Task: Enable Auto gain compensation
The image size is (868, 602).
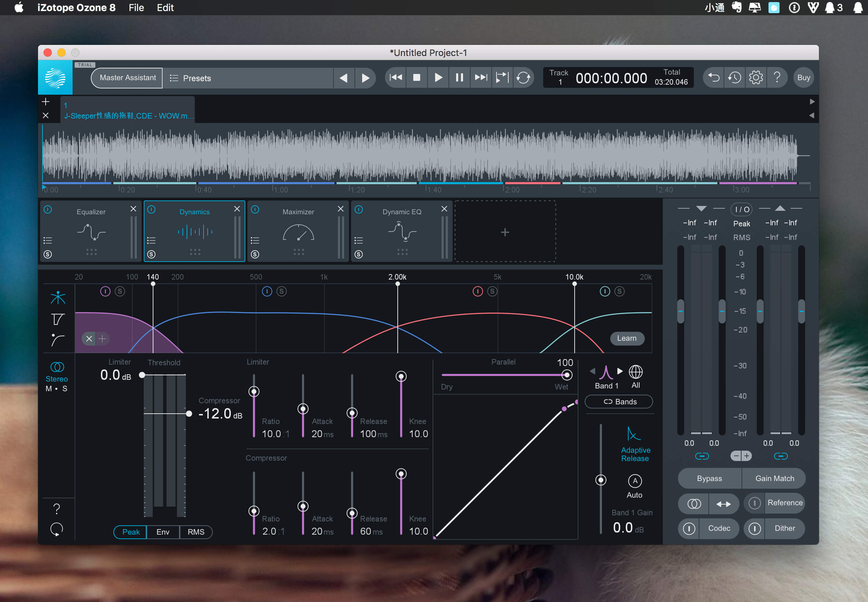Action: [635, 481]
